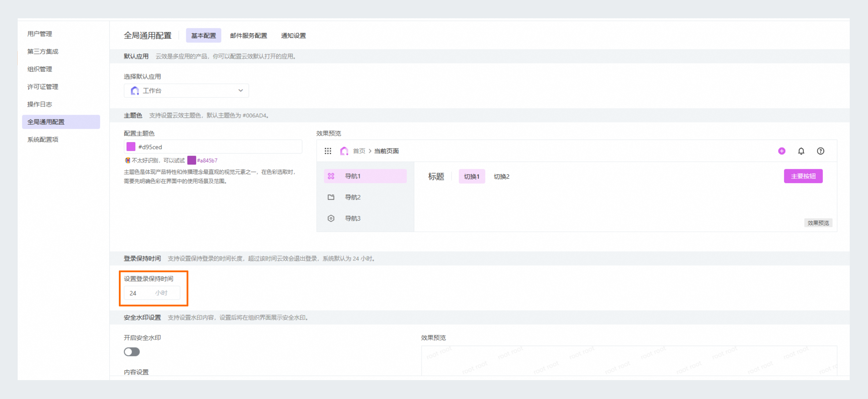
Task: Click the warning icon before 不太好识别
Action: (127, 160)
